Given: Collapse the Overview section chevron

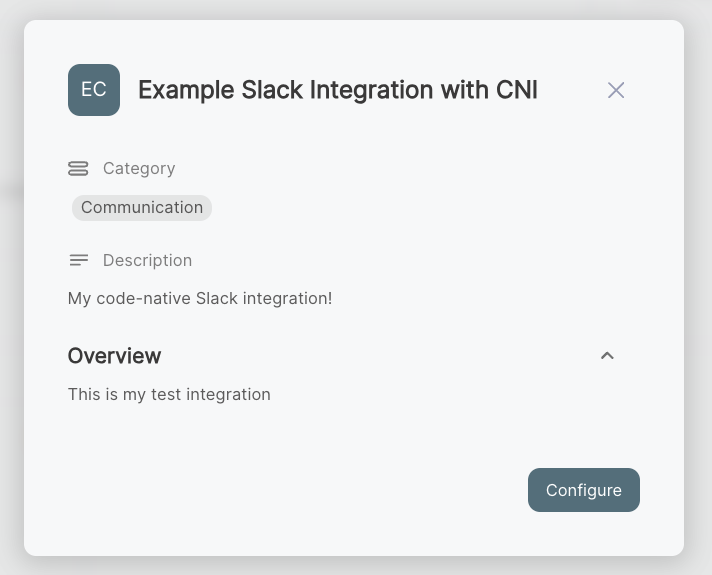Looking at the screenshot, I should (607, 356).
